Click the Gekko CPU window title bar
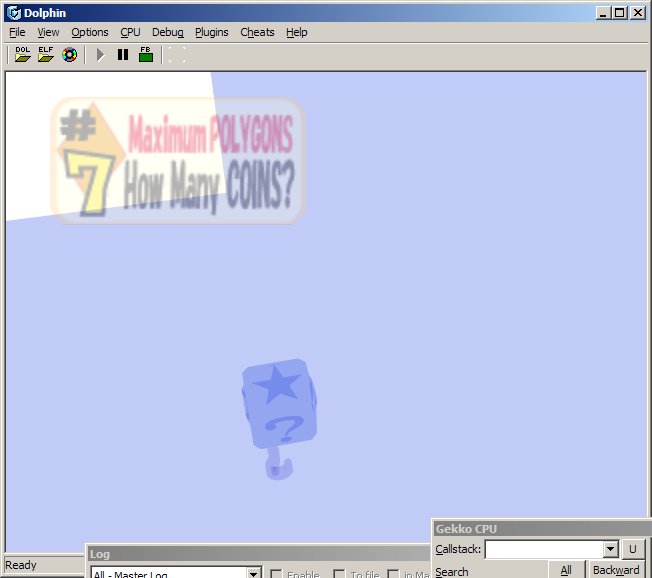The height and width of the screenshot is (578, 652). [542, 529]
